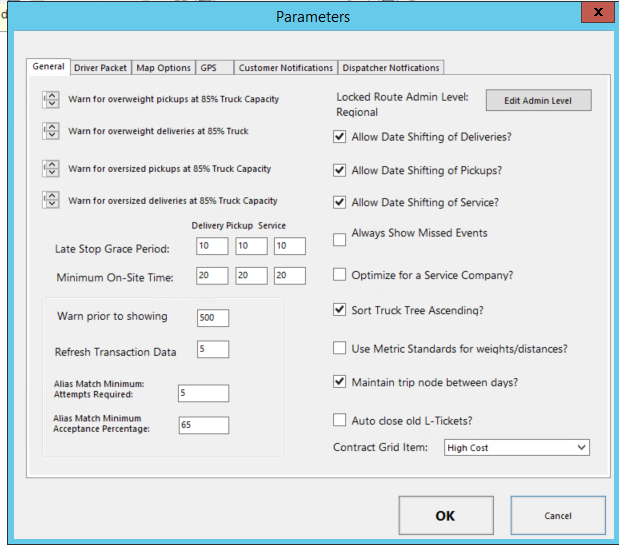Enable Use Metric Standards checkbox
The height and width of the screenshot is (545, 619).
click(x=340, y=348)
